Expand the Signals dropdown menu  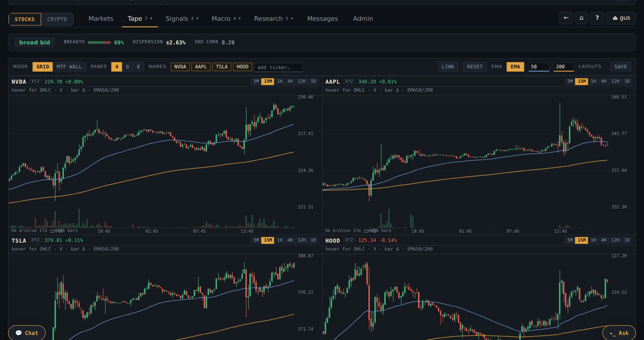182,19
